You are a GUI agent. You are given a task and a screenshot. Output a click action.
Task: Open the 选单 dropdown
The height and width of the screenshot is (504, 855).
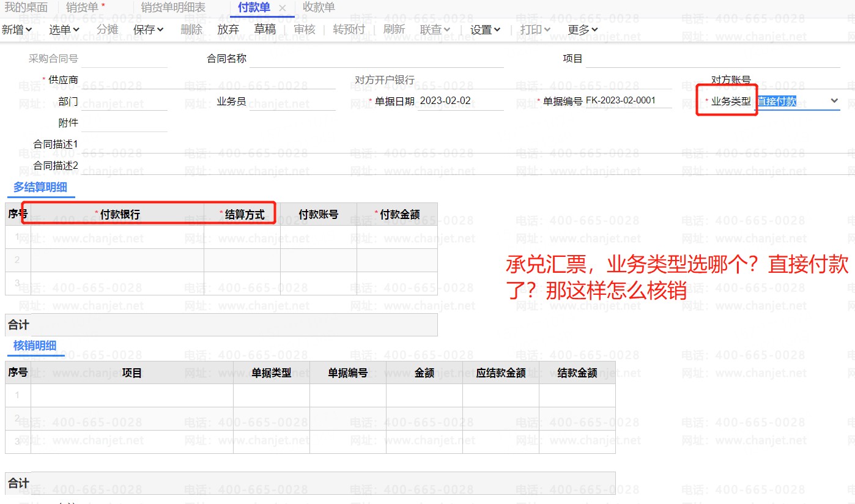coord(64,29)
